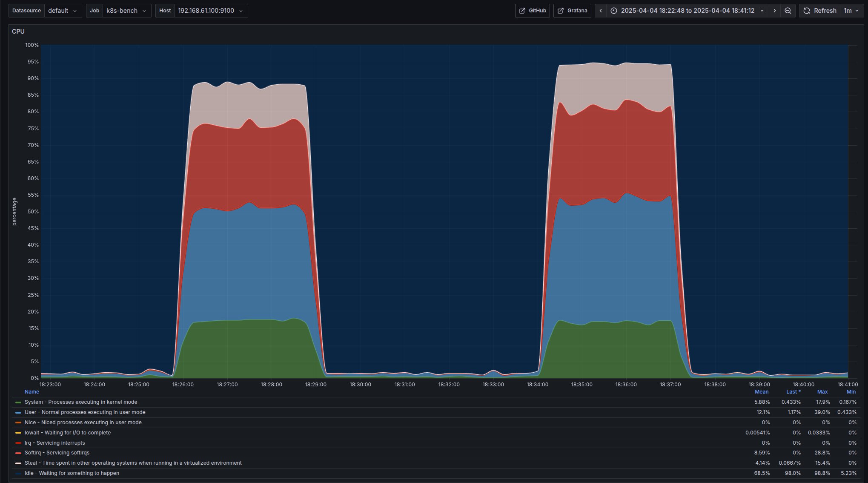
Task: Click the GitHub external link icon
Action: [522, 11]
